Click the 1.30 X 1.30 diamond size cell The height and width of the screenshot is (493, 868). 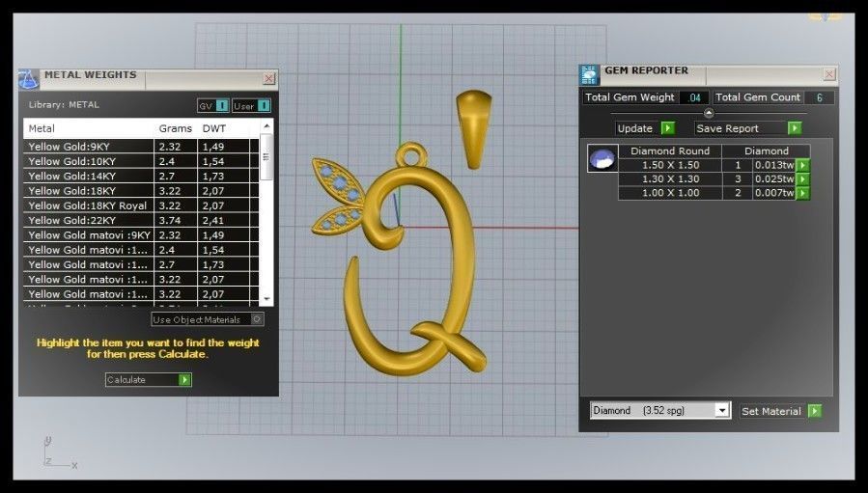click(670, 178)
